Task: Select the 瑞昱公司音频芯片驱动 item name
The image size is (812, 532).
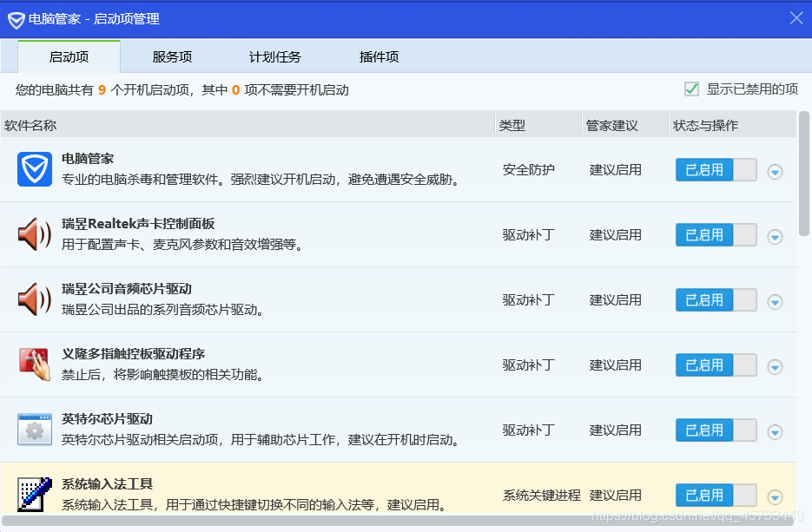Action: tap(127, 289)
